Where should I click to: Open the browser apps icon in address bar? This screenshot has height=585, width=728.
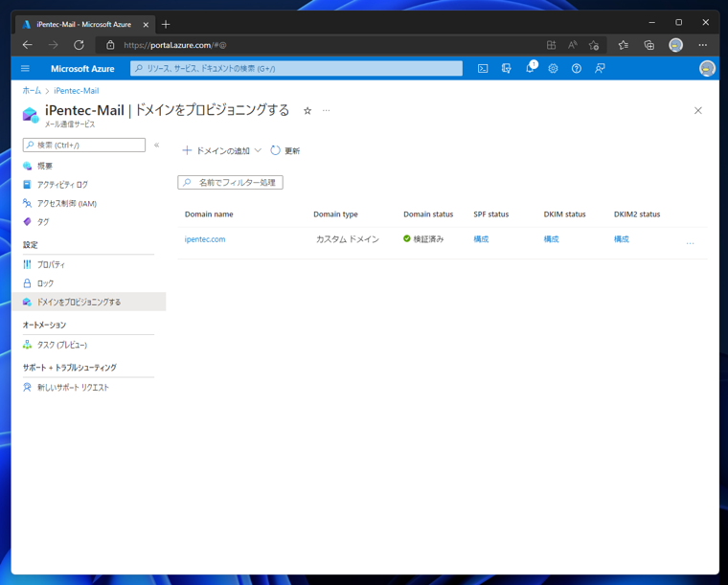click(551, 45)
